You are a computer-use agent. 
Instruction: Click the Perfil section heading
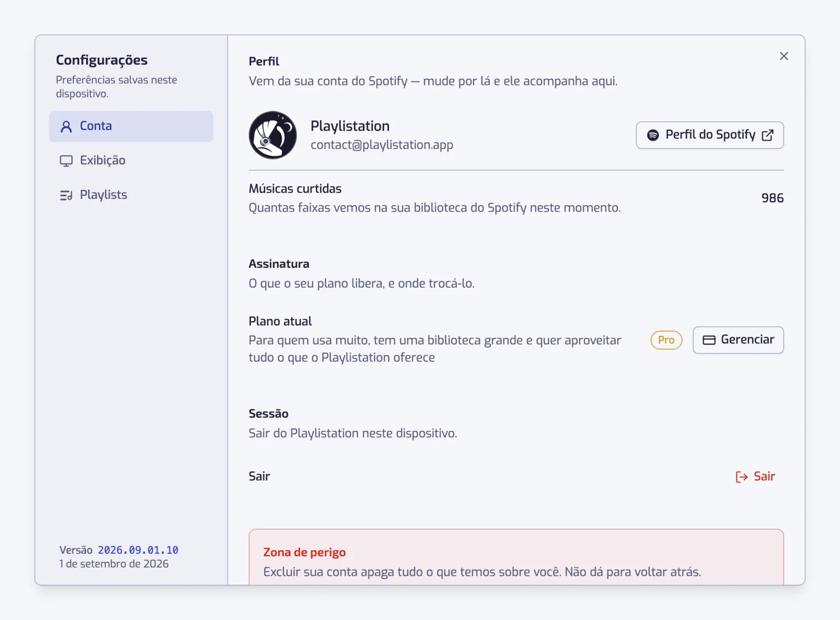tap(264, 61)
